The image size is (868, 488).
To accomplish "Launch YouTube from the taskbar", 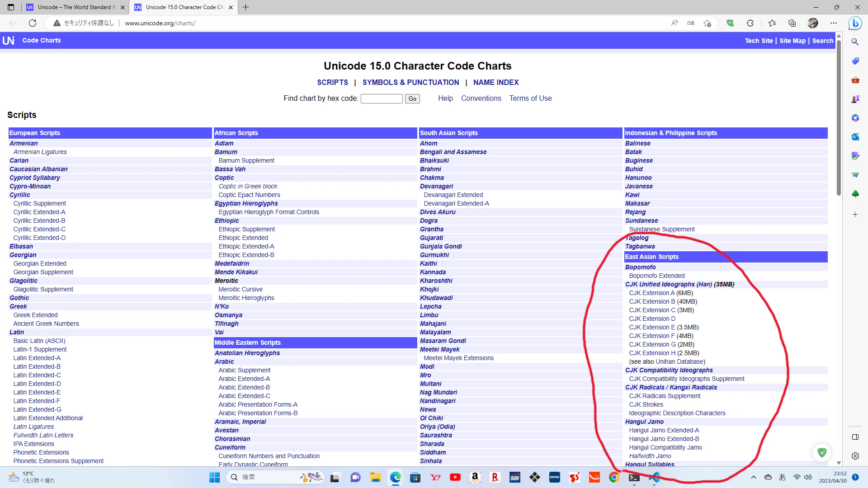I will point(455,477).
